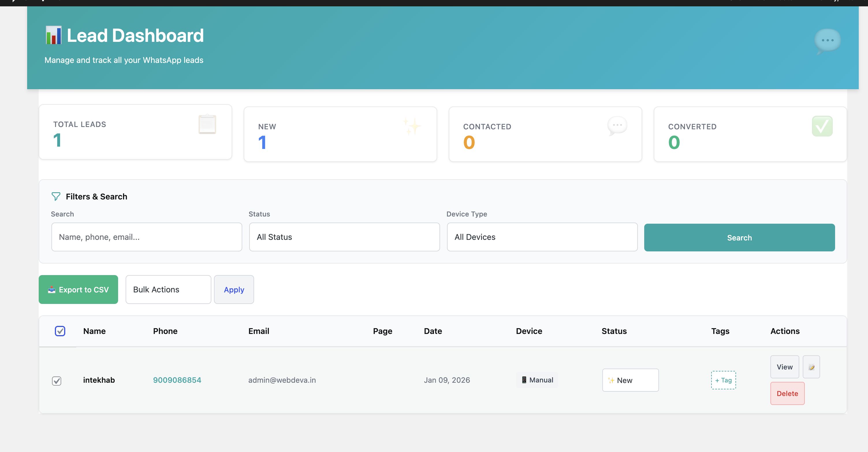Image resolution: width=868 pixels, height=452 pixels.
Task: Click the edit note icon next to View
Action: (811, 367)
